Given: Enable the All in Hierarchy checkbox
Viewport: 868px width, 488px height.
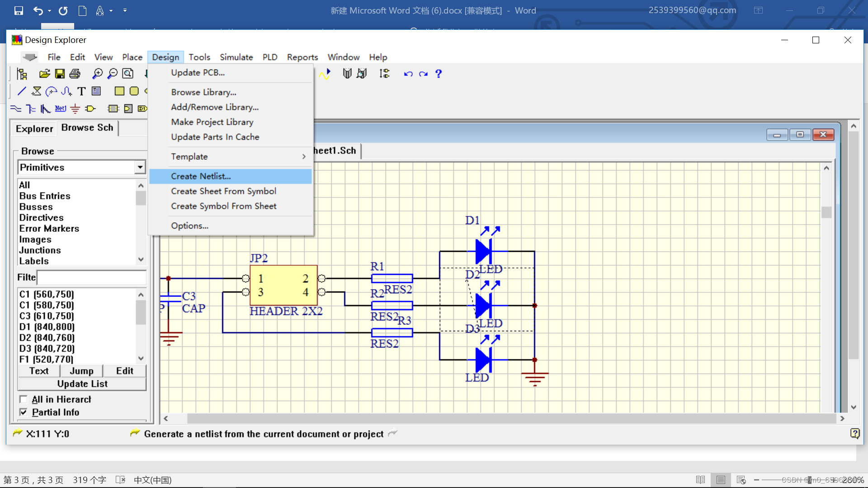Looking at the screenshot, I should (x=24, y=399).
